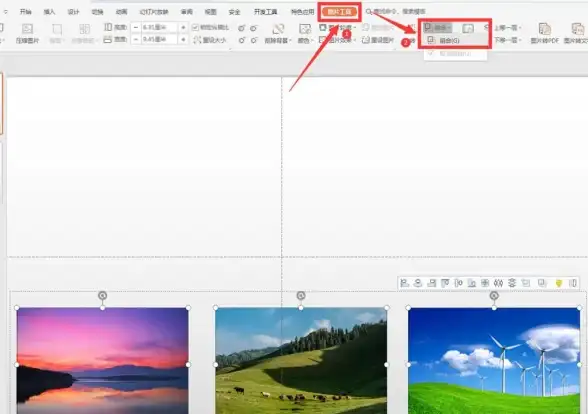Click the Picture to Text (图片转文字) icon
This screenshot has height=414, width=588.
(x=578, y=29)
